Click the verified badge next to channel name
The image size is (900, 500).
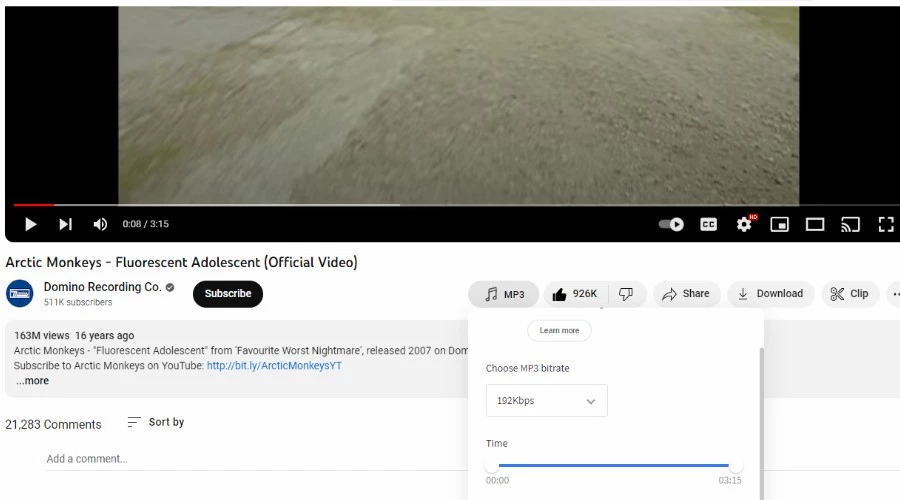tap(170, 287)
